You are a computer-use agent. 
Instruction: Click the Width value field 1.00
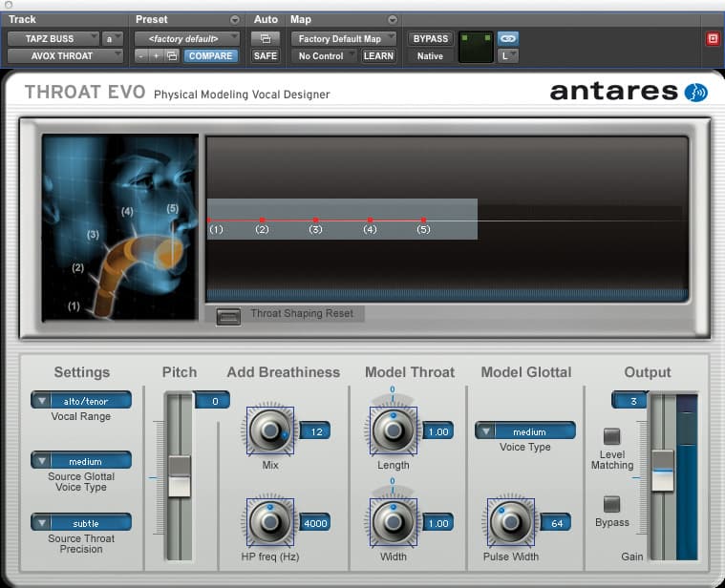pyautogui.click(x=438, y=523)
